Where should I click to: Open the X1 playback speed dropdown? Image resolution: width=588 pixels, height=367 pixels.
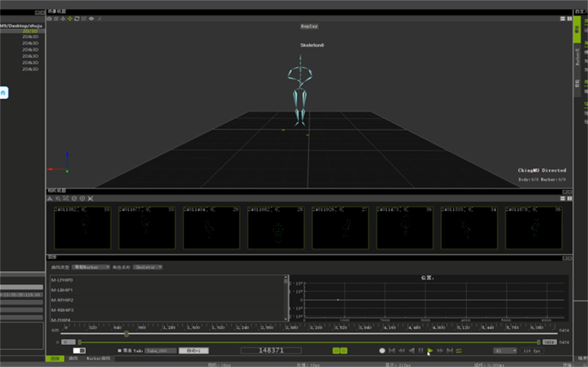click(x=505, y=351)
